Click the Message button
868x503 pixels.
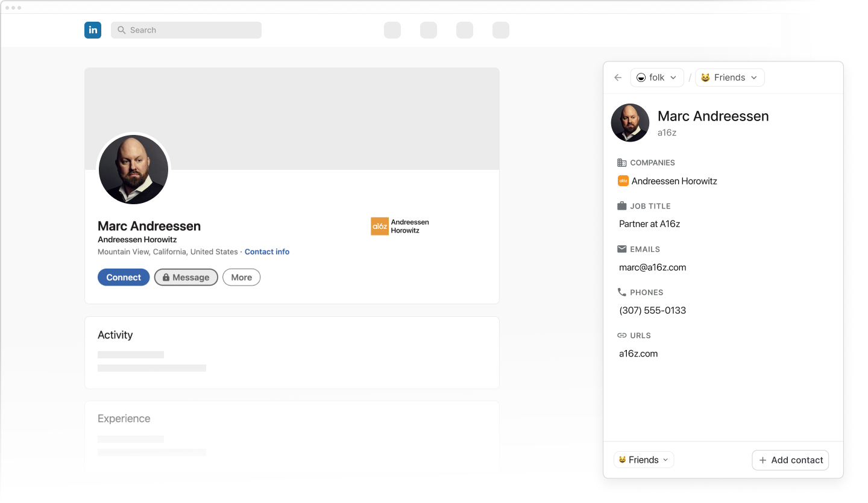[x=186, y=277]
